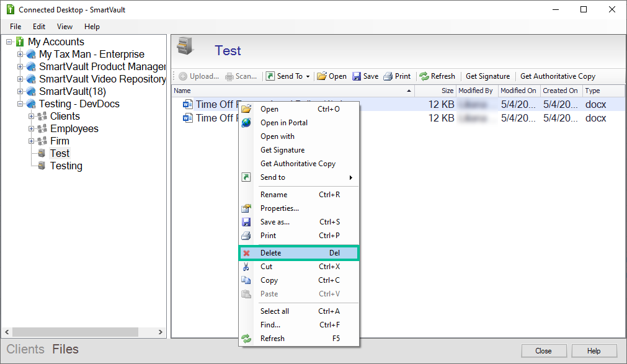Collapse the Testing - DevDocs node

coord(20,104)
